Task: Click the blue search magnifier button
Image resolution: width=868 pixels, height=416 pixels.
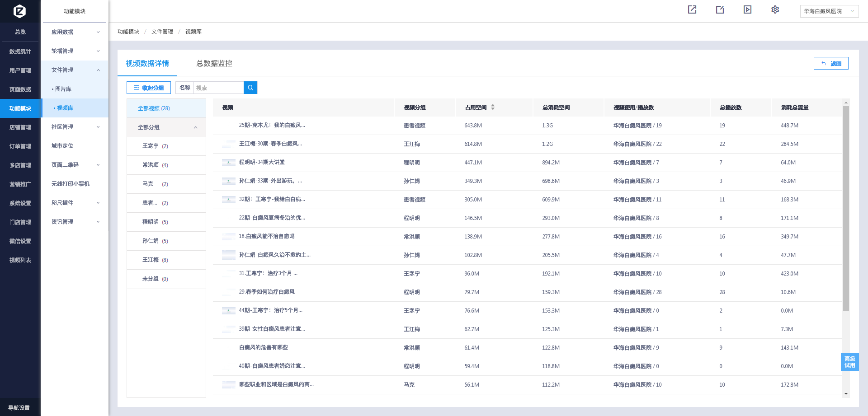Action: pos(250,88)
